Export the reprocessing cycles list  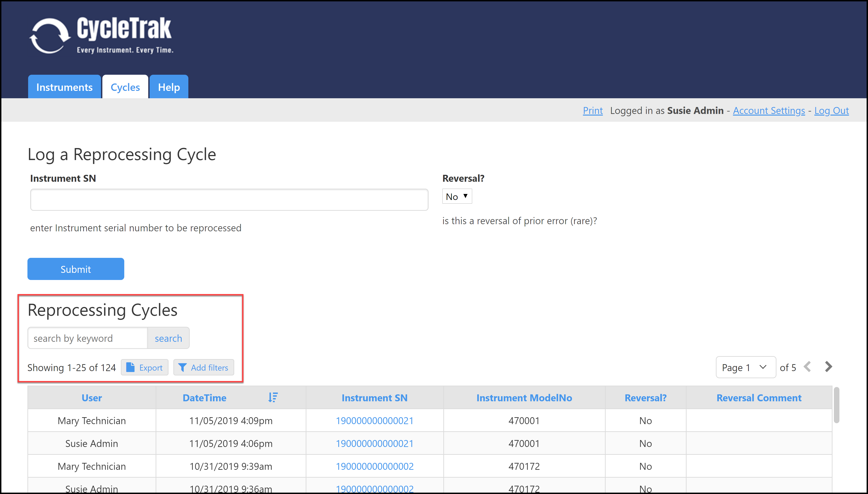[145, 367]
